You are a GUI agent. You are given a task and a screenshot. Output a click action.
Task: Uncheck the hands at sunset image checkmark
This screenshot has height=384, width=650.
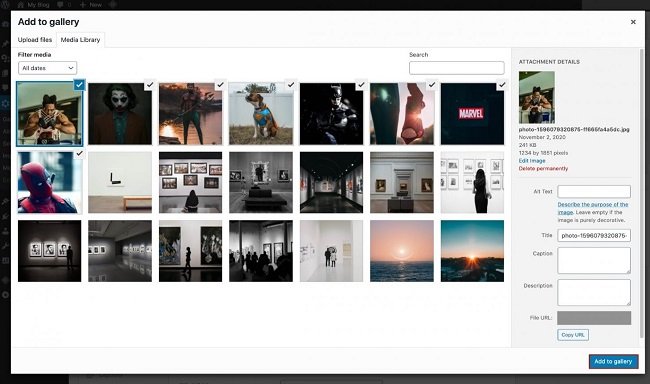click(x=432, y=84)
